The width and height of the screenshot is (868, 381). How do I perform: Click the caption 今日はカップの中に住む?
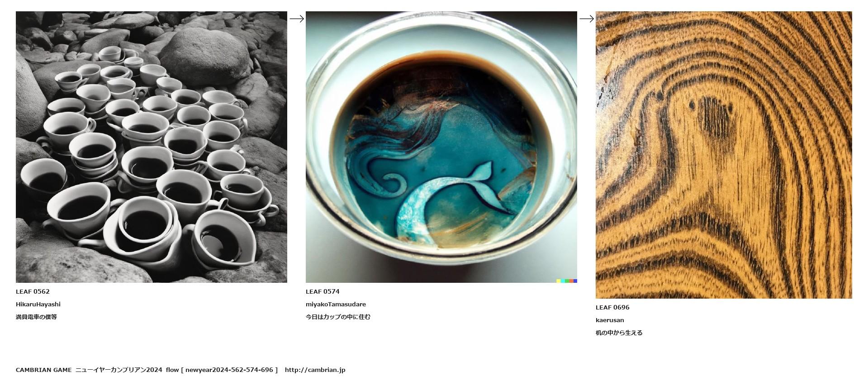tap(338, 317)
